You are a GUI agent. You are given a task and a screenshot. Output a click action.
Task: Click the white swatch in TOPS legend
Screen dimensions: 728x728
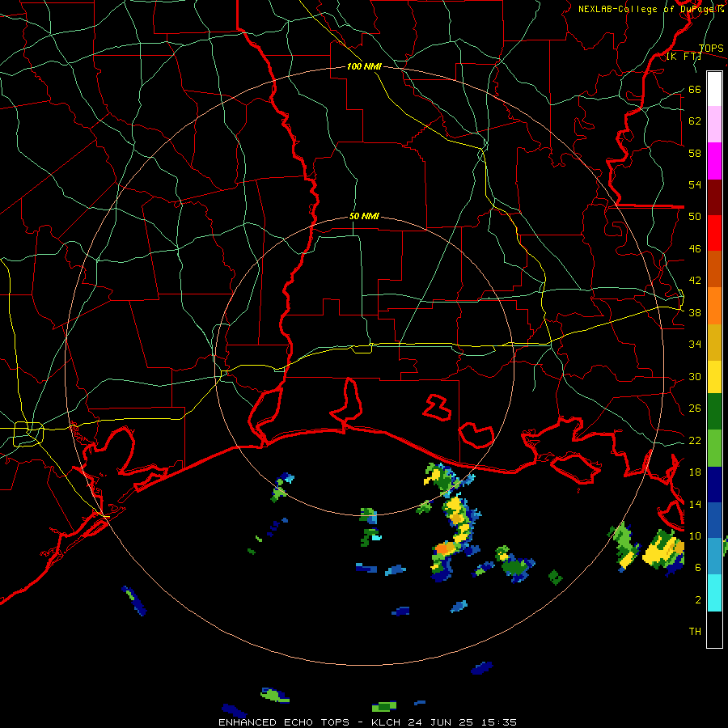pyautogui.click(x=714, y=89)
